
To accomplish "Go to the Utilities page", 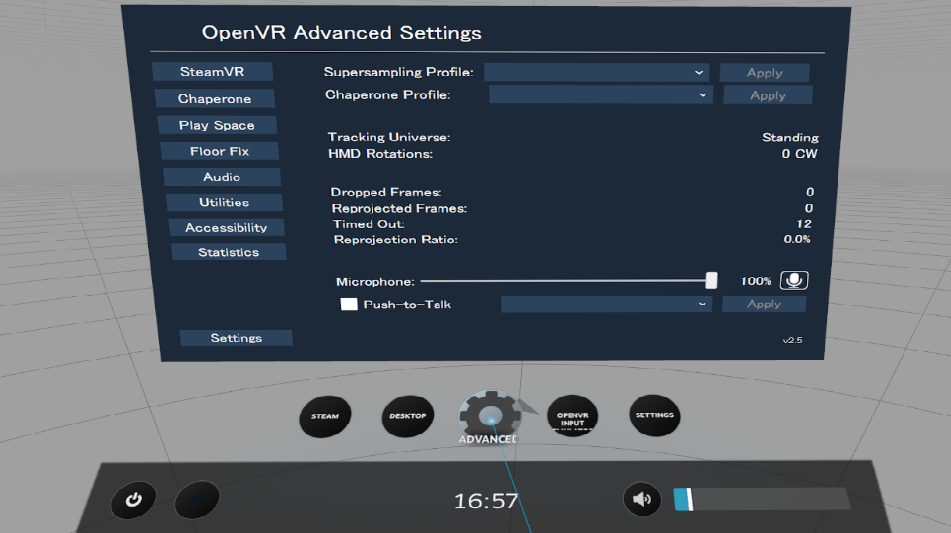I will click(x=224, y=203).
